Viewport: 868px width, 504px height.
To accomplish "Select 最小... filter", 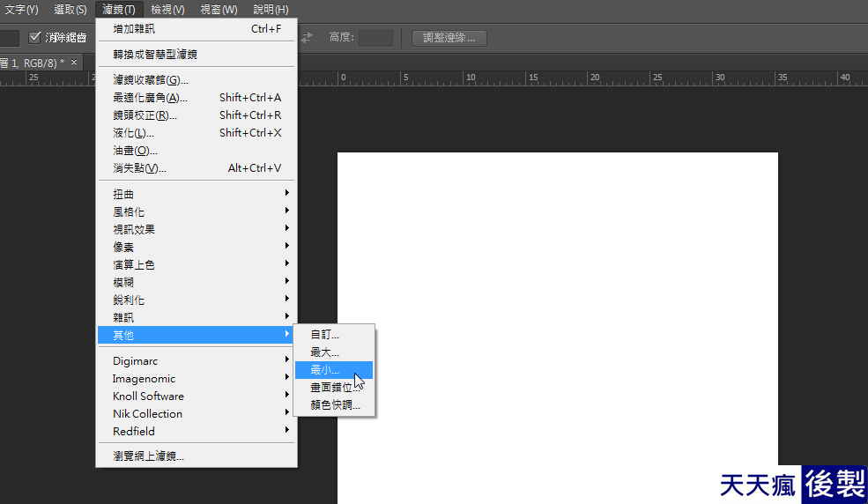I will click(x=334, y=370).
